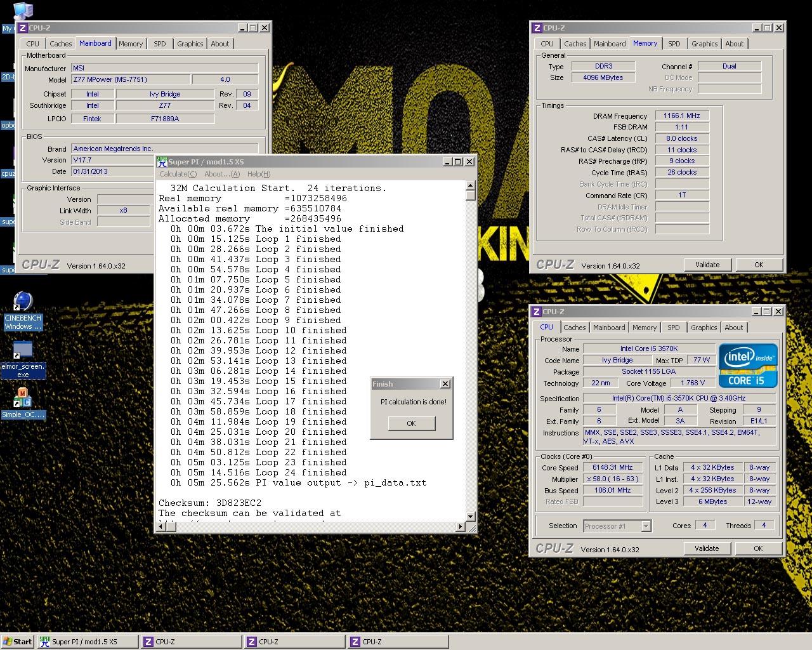Maximize the Super PI window
This screenshot has height=650, width=812.
point(458,162)
